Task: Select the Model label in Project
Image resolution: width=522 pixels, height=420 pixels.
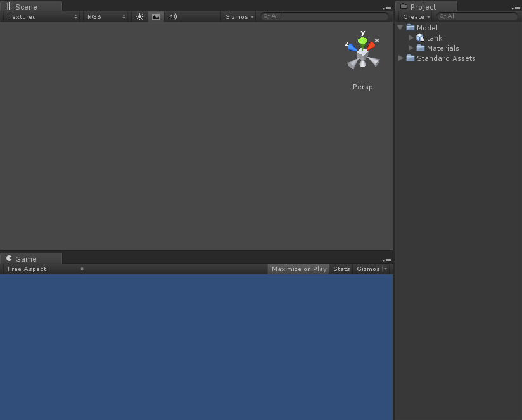Action: (427, 28)
